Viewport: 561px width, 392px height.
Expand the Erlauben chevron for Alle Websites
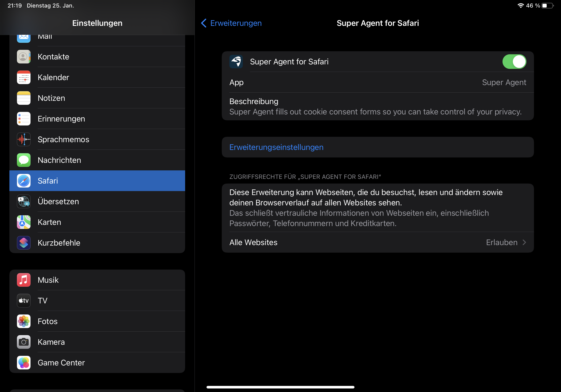524,243
